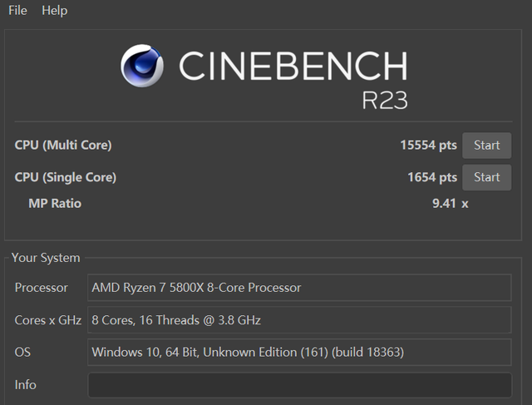The height and width of the screenshot is (405, 532).
Task: Click the Windows 10 OS field
Action: click(x=299, y=353)
